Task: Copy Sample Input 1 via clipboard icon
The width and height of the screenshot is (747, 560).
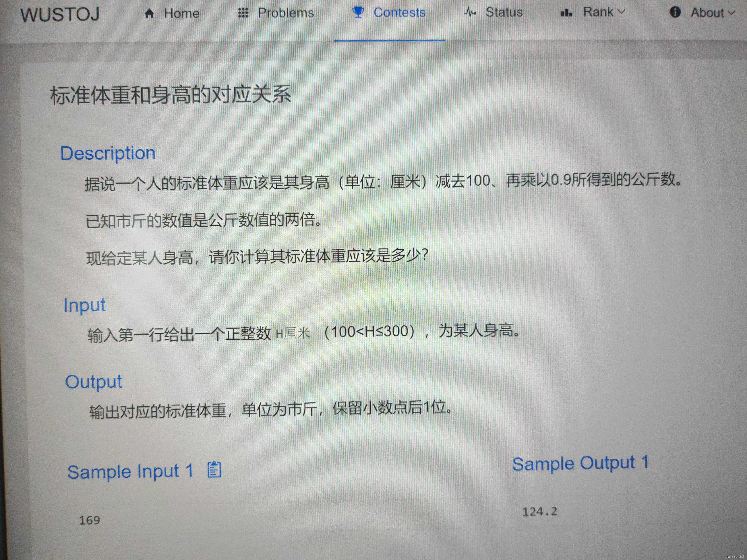Action: tap(214, 470)
